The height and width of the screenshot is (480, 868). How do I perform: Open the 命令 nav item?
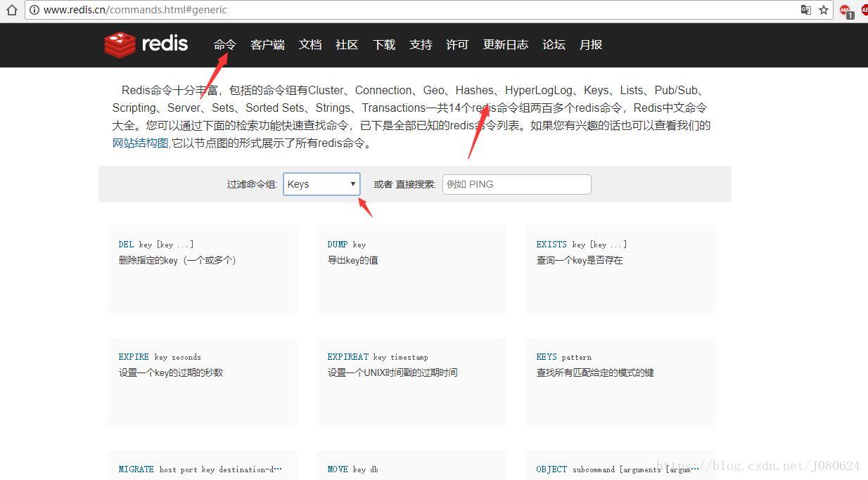225,44
